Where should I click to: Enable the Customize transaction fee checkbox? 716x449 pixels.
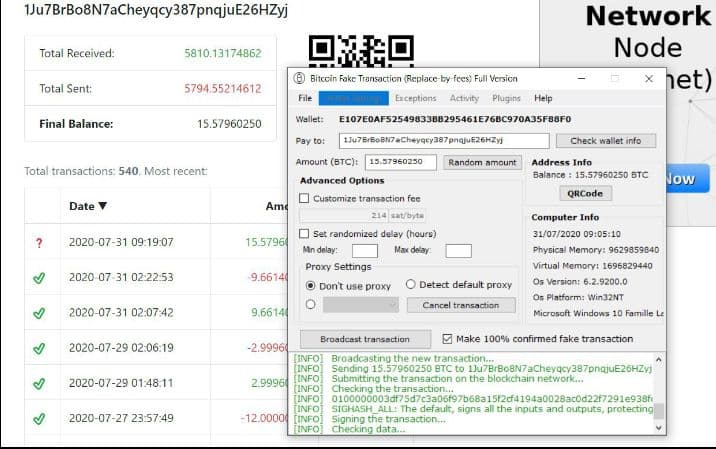point(305,199)
